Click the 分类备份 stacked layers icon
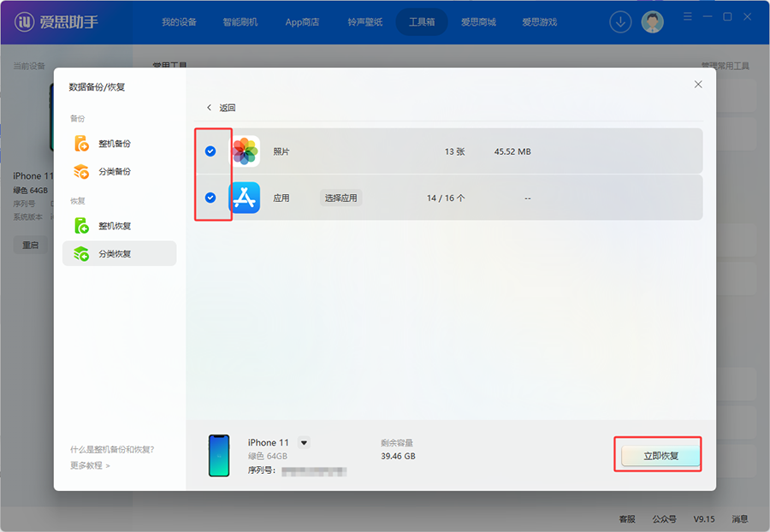Screen dimensions: 770x532 pos(81,171)
